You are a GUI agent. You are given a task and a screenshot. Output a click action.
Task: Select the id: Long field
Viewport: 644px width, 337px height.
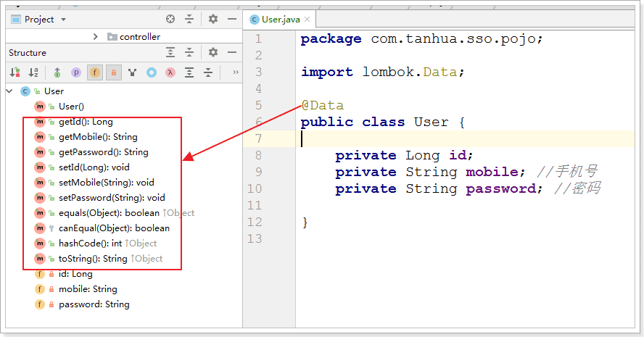point(75,274)
